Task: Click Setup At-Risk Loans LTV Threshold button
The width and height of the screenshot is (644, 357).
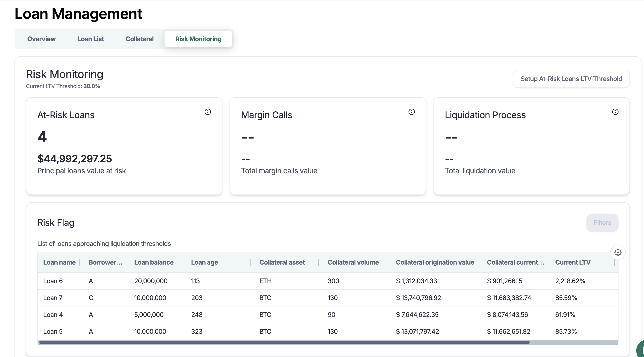Action: click(x=571, y=79)
